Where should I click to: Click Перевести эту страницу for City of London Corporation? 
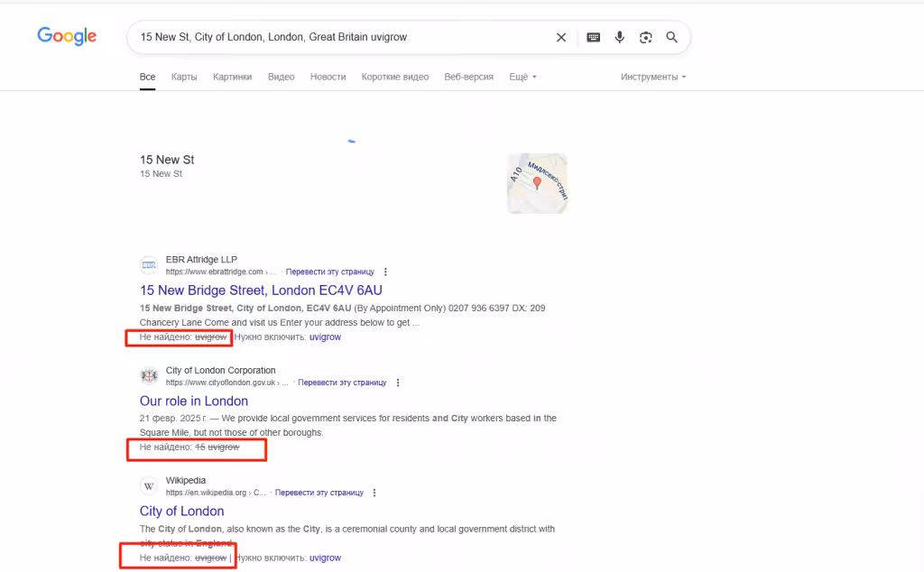pyautogui.click(x=342, y=383)
